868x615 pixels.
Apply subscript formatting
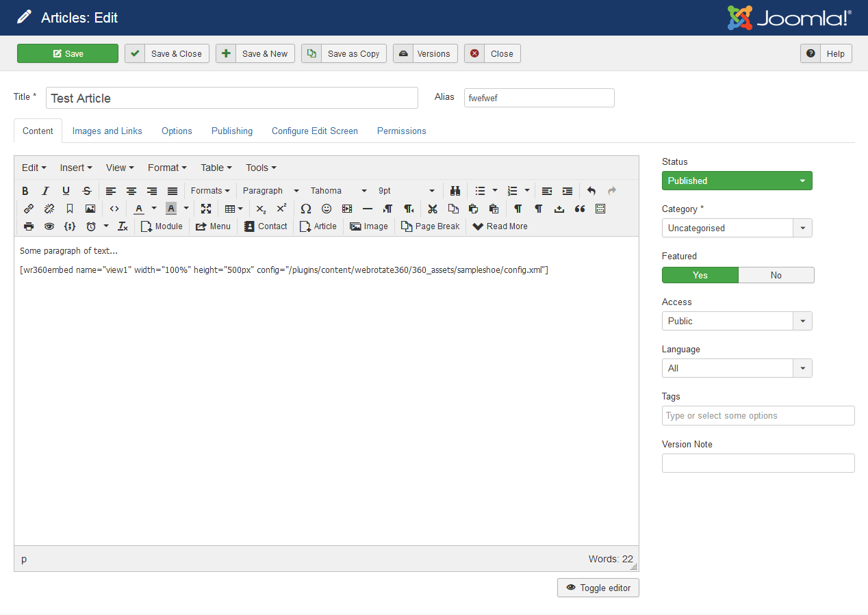261,209
